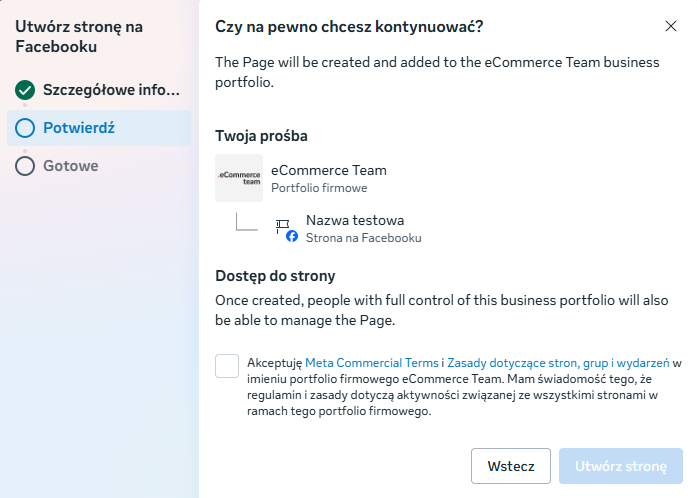
Task: Click the Strona na Facebooku label
Action: point(363,238)
